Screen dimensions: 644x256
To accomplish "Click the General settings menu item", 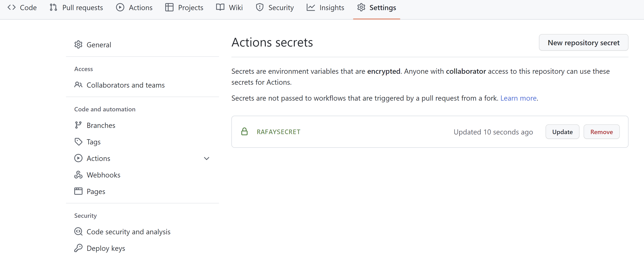I will click(x=98, y=44).
